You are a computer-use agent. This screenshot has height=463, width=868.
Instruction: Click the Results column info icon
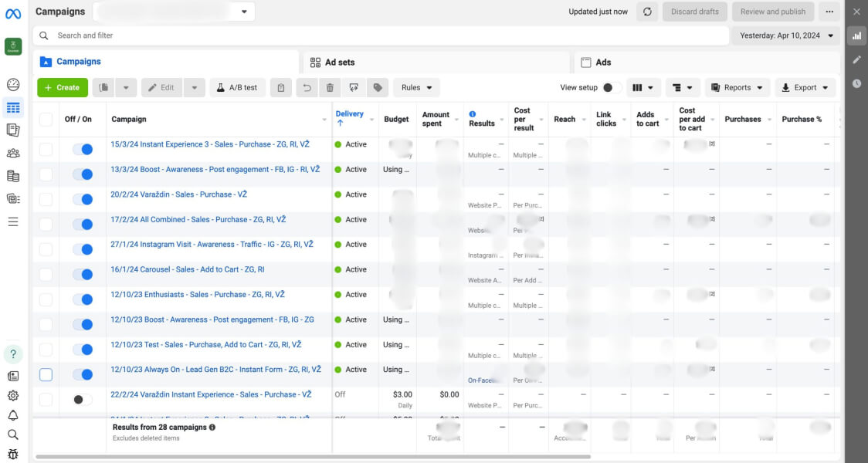(x=472, y=114)
